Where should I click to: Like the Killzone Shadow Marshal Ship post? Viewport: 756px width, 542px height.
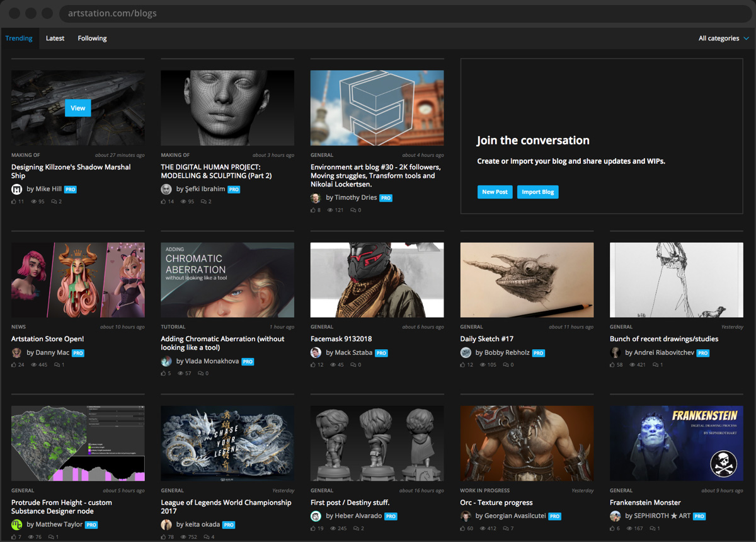coord(14,202)
